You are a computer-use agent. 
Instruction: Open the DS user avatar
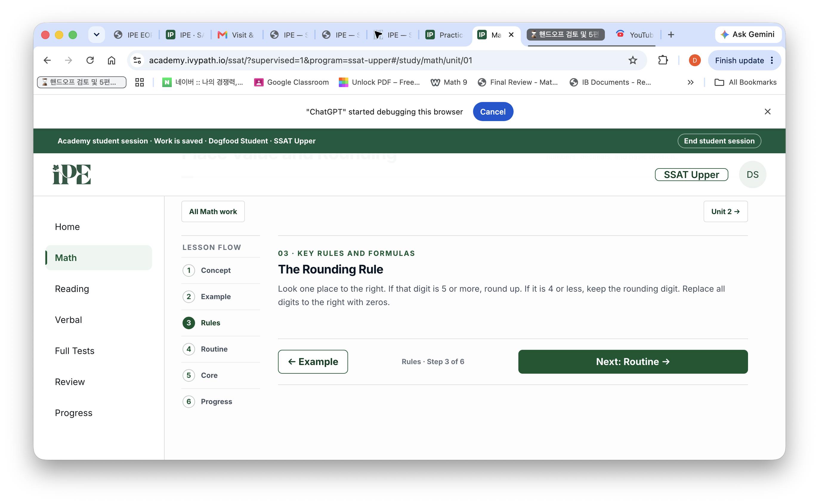pyautogui.click(x=752, y=174)
